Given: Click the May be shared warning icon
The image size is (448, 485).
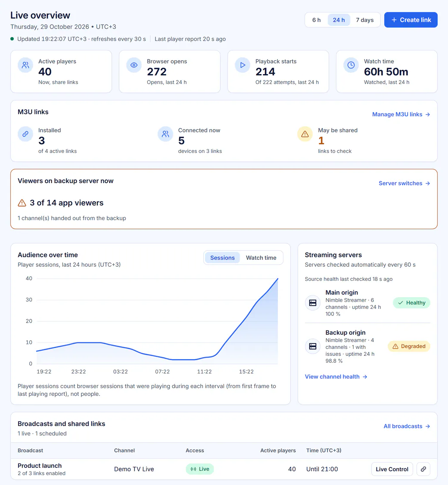Looking at the screenshot, I should point(305,134).
